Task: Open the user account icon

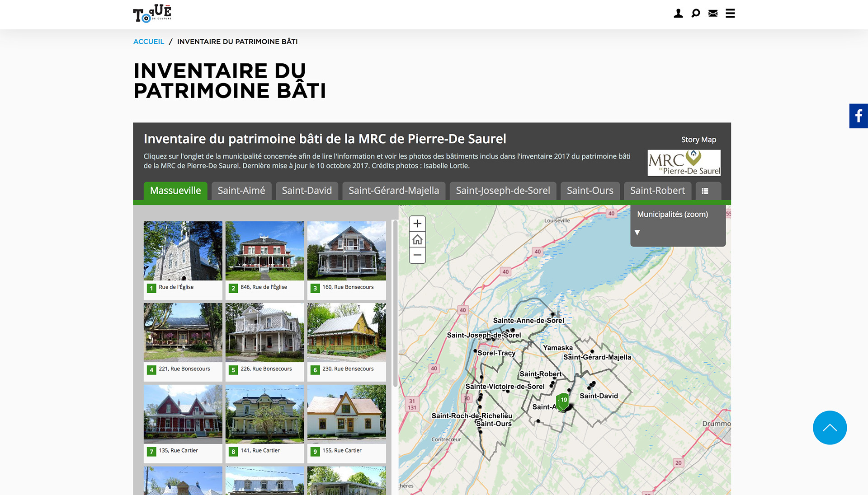Action: [x=678, y=14]
